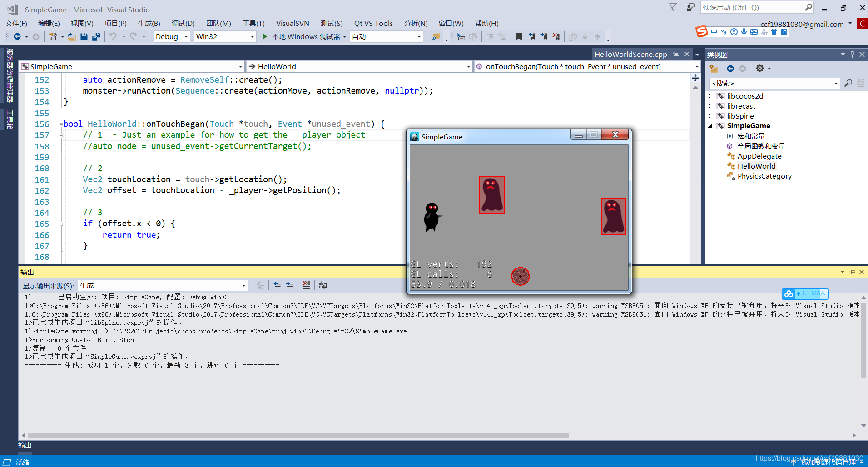The image size is (868, 467).
Task: Click the account email ccf19881030@gmail.com
Action: [802, 24]
